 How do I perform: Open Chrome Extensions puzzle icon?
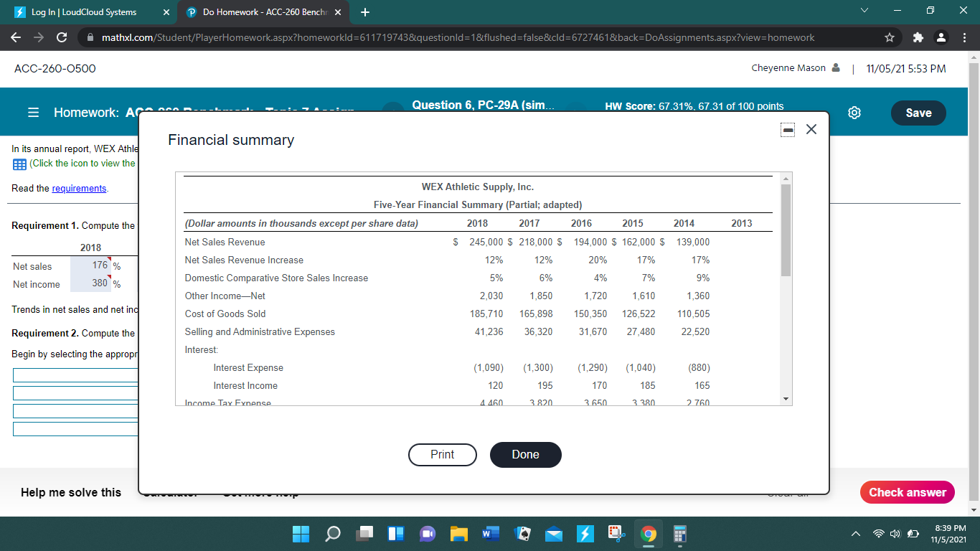pos(919,37)
